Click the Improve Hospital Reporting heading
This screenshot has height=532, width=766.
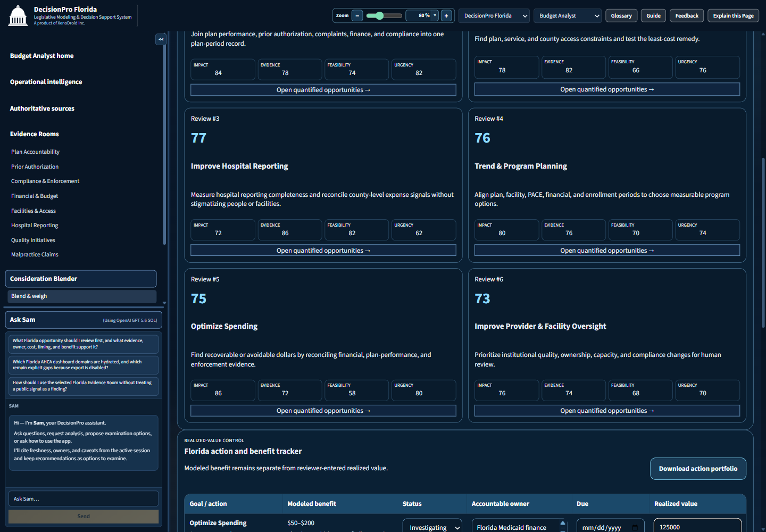coord(239,166)
